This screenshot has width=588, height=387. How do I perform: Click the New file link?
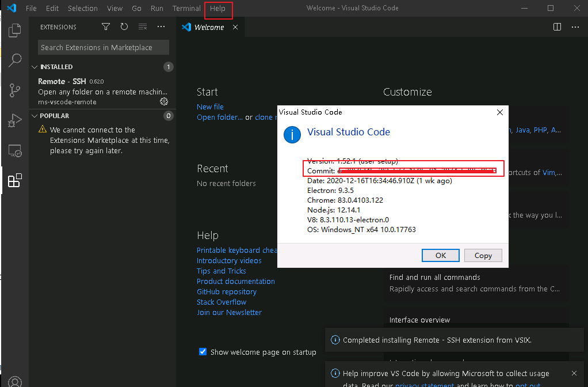pyautogui.click(x=210, y=107)
